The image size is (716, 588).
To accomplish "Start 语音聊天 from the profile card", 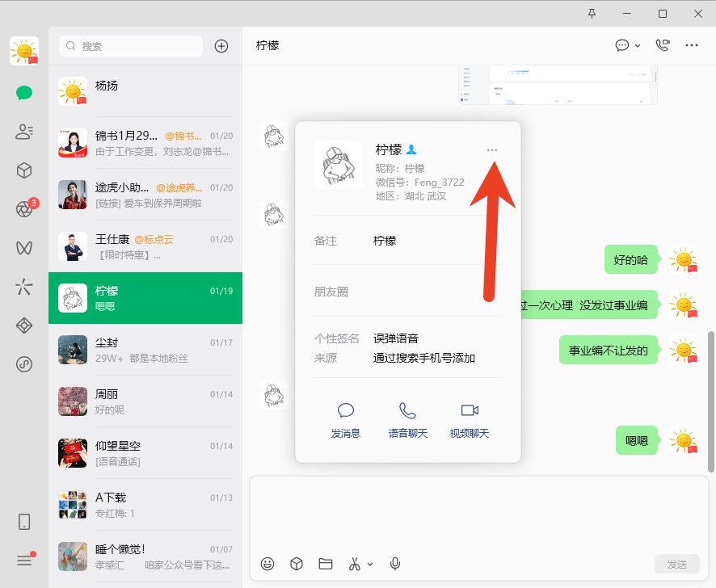I will click(x=407, y=418).
